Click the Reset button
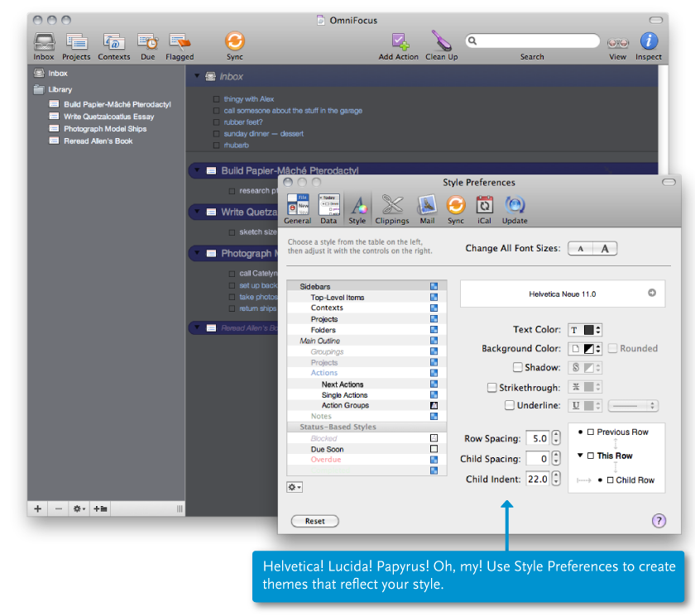Screen dimensions: 695x616 click(314, 521)
